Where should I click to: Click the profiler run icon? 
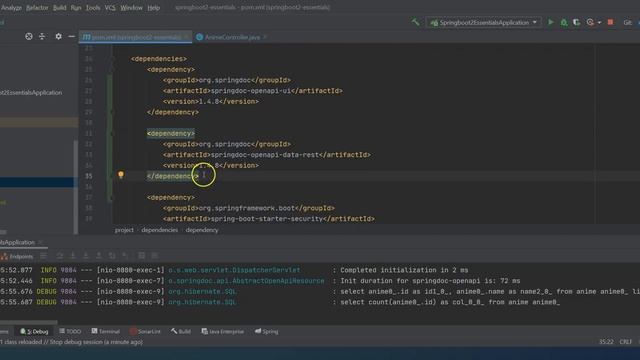point(590,22)
